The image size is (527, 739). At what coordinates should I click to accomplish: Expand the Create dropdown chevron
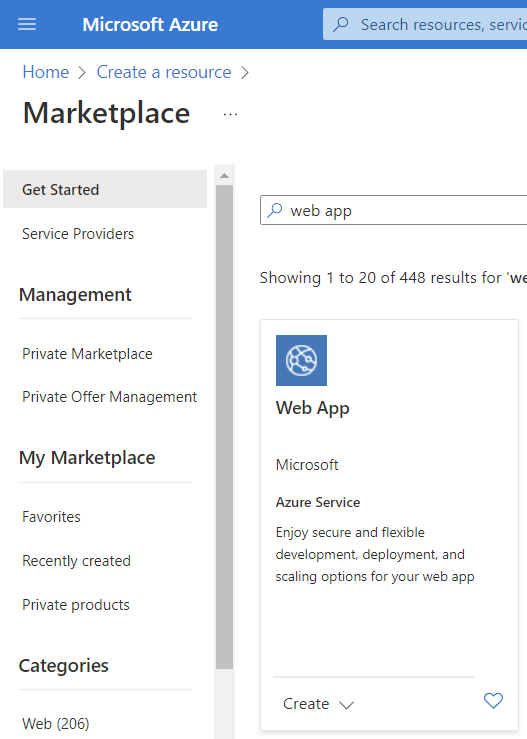click(346, 705)
